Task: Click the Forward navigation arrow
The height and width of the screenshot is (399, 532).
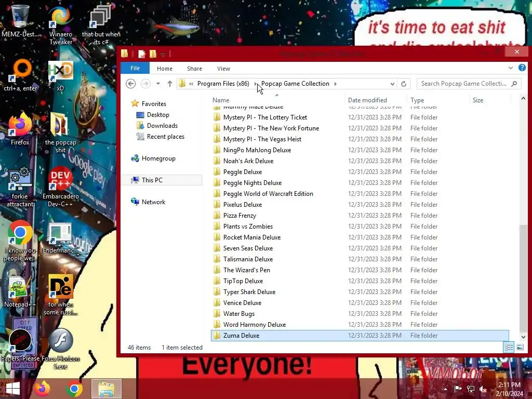Action: (145, 84)
